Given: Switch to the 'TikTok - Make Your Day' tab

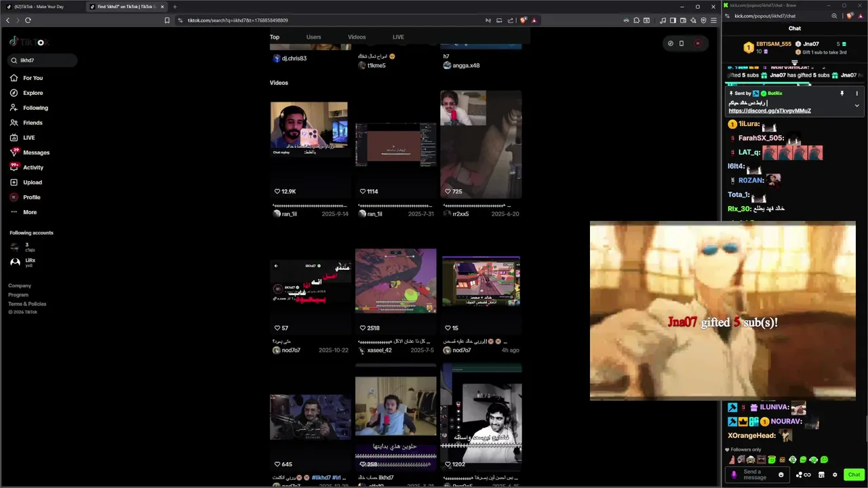Looking at the screenshot, I should [x=42, y=7].
